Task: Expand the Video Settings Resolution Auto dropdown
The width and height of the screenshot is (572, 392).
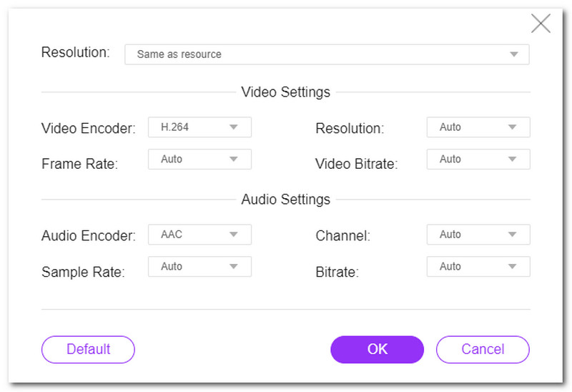Action: pos(478,127)
